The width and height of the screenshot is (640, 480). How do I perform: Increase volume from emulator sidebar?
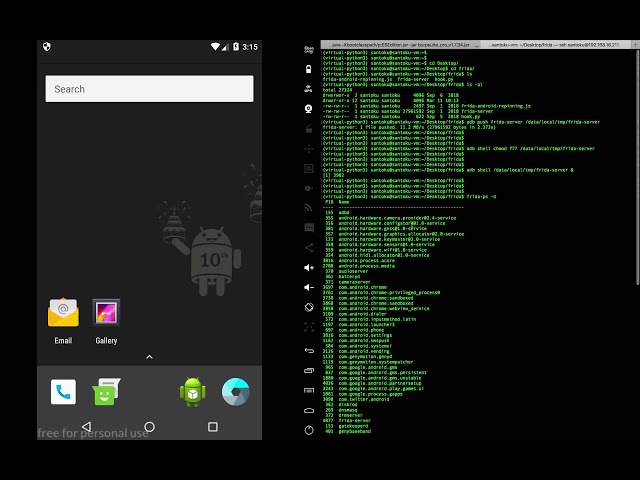309,268
